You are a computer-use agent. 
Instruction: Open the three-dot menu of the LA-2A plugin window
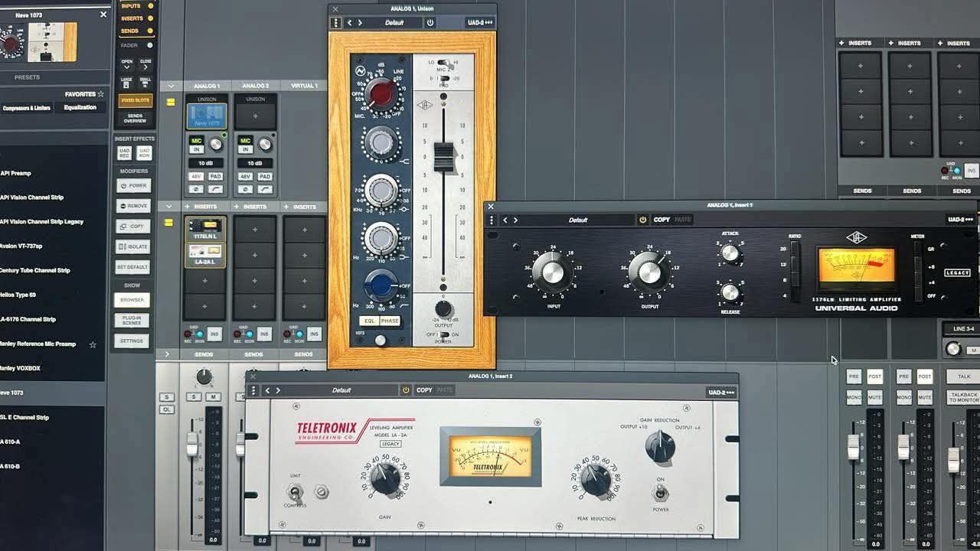253,390
